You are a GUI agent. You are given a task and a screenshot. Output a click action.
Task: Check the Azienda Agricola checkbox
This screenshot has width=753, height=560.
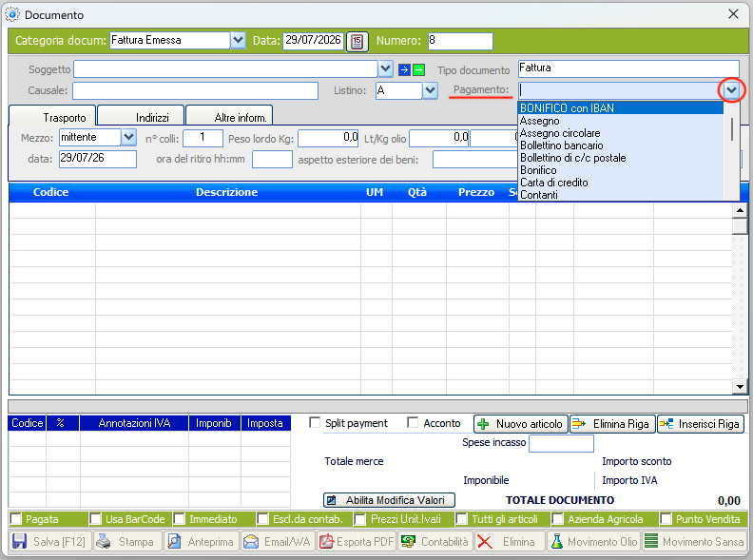[557, 519]
